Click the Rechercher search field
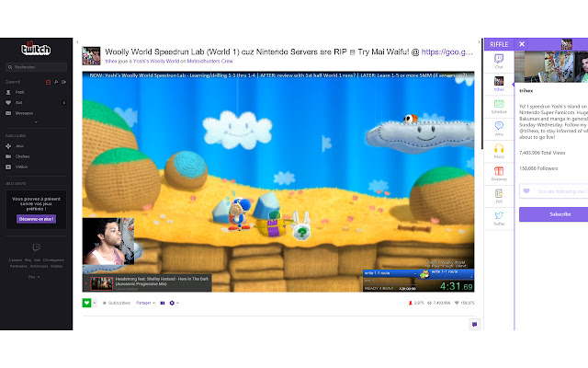Image resolution: width=588 pixels, height=368 pixels. 37,67
